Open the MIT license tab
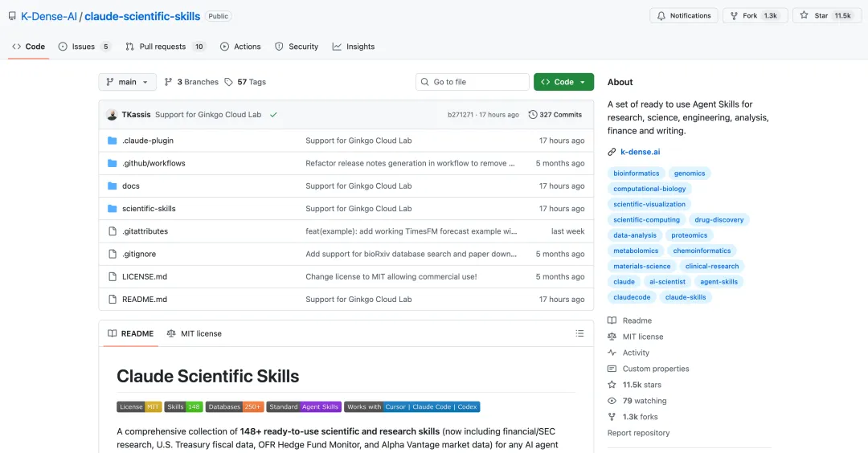This screenshot has width=868, height=453. coord(194,333)
